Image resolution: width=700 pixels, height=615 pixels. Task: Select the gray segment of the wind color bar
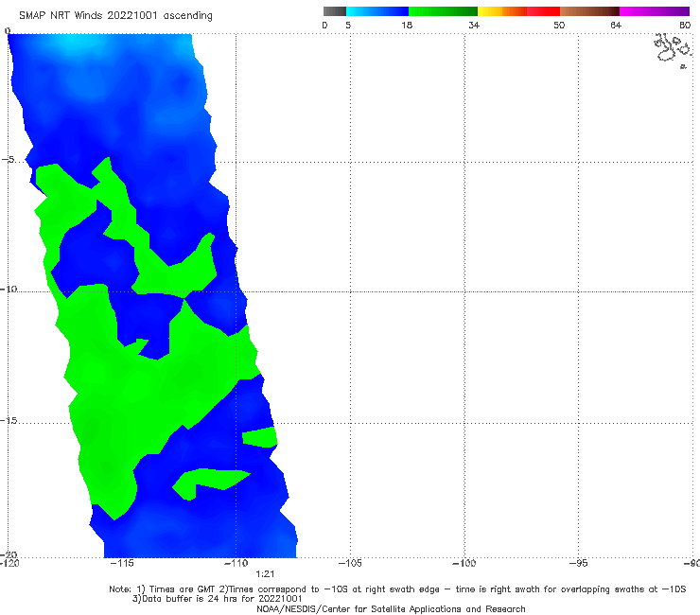pyautogui.click(x=335, y=11)
